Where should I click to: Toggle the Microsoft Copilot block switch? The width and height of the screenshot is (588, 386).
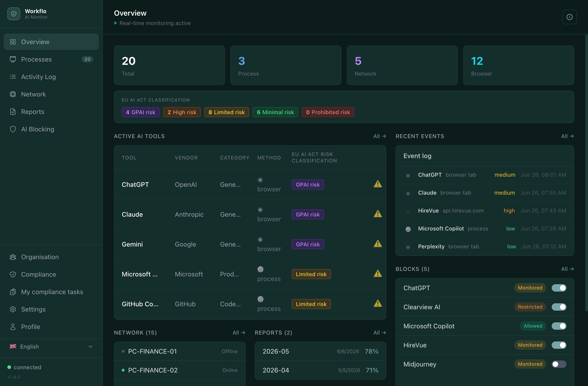click(559, 326)
